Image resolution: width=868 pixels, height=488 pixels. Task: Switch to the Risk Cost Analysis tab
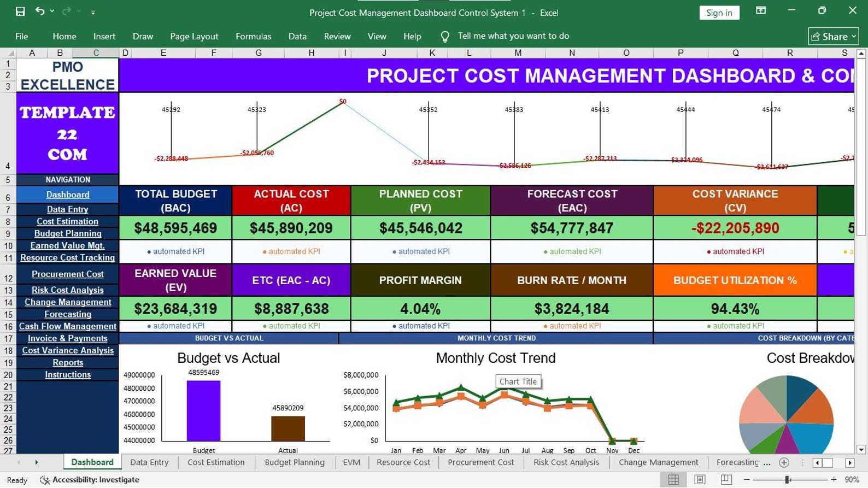pyautogui.click(x=566, y=462)
